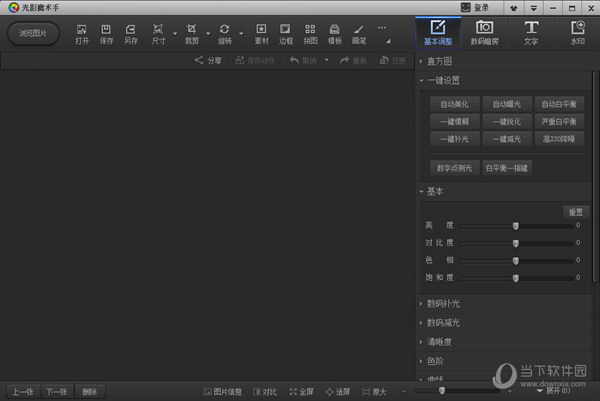Apply 一键减光 (Reduce Light)

(507, 139)
